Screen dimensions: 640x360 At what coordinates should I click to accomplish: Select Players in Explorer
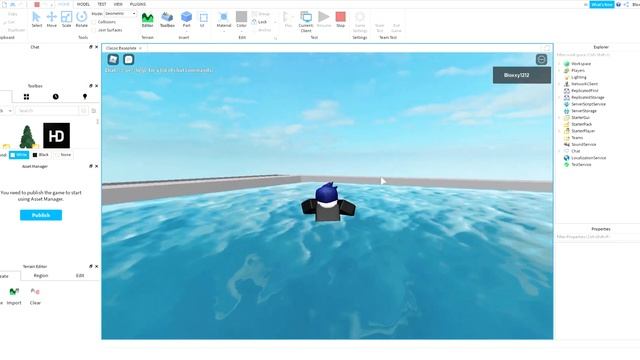578,71
